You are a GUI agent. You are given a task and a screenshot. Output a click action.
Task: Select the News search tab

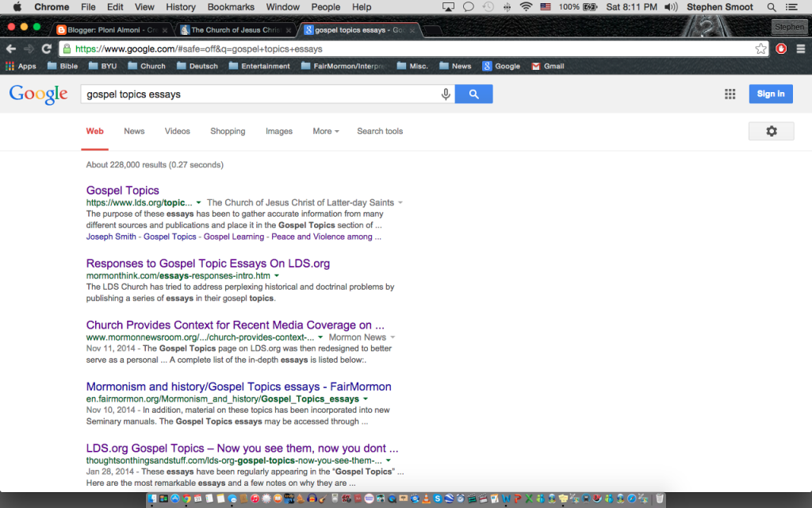[134, 131]
